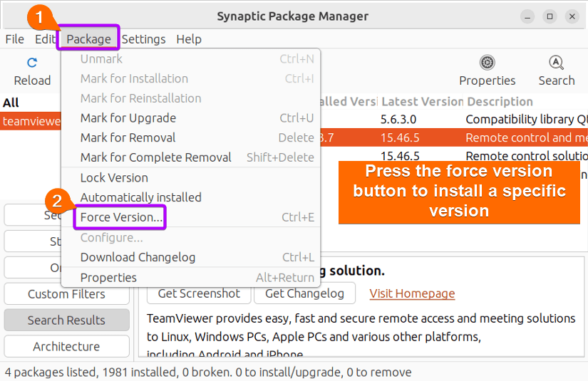Click the Search magnifier toolbar icon

[556, 63]
